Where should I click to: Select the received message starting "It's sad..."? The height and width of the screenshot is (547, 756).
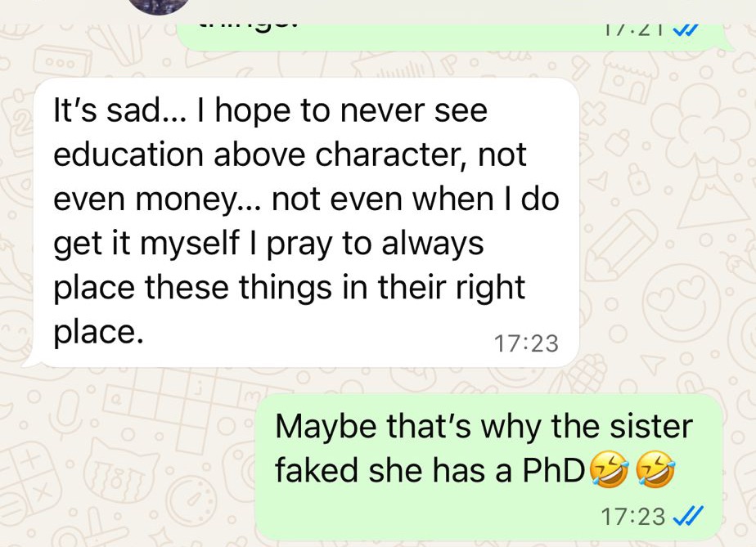tap(306, 222)
